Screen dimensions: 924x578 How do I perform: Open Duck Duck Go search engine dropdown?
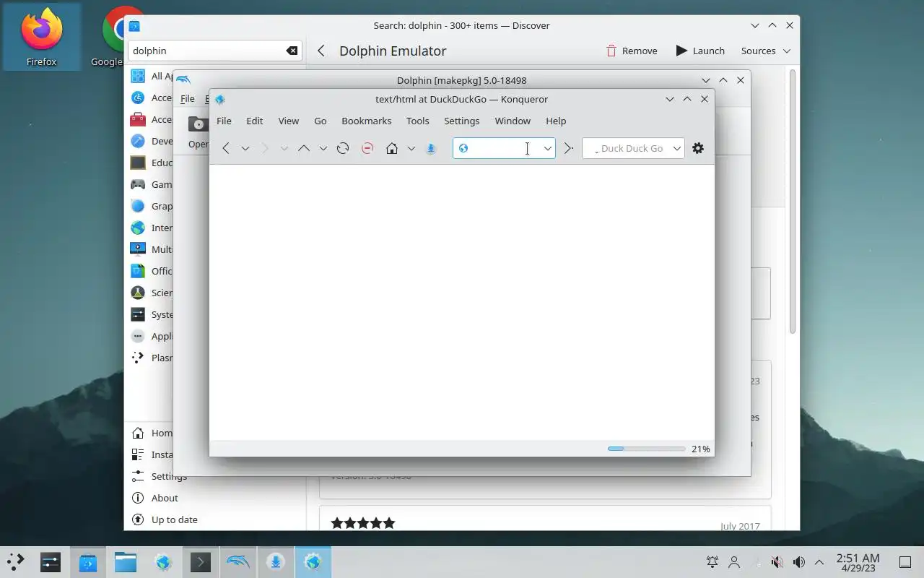[x=677, y=148]
